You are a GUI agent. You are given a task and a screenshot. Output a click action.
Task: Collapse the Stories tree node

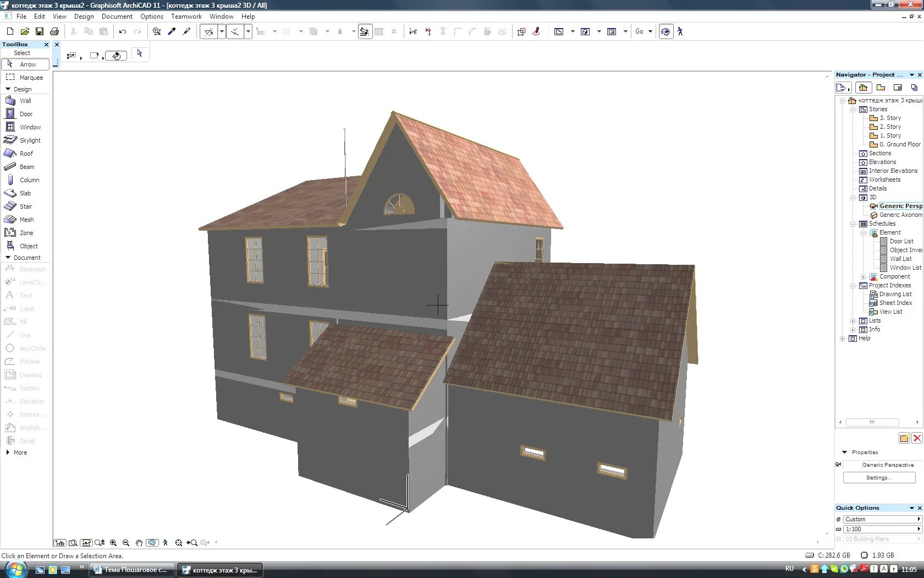(x=853, y=109)
